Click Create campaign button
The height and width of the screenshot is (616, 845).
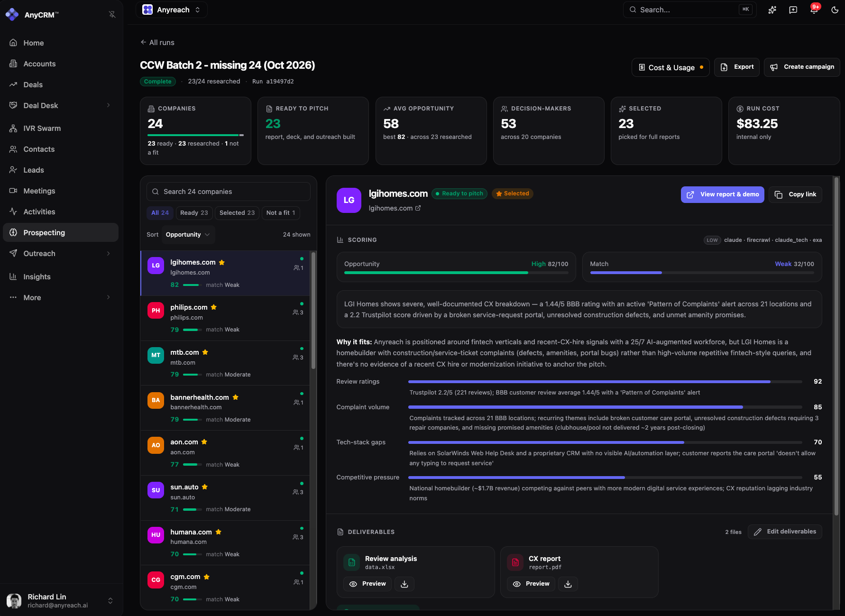click(x=802, y=67)
